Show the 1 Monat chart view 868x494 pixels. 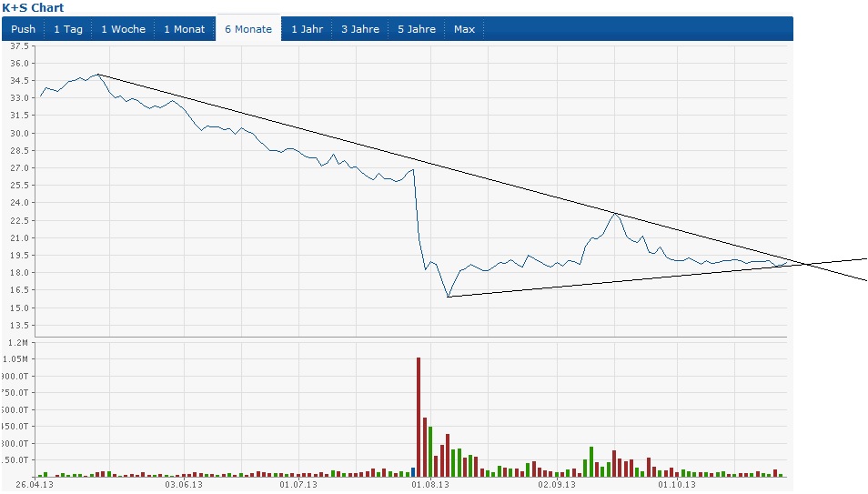click(185, 29)
